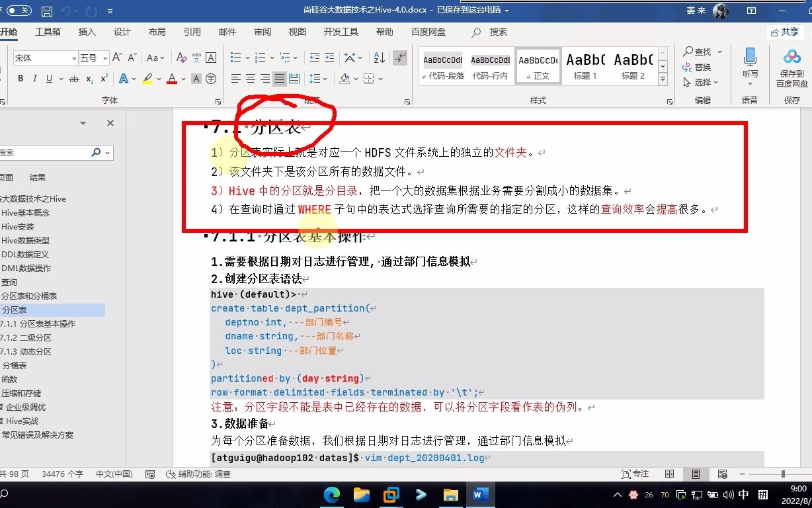The height and width of the screenshot is (508, 812).
Task: Align text left
Action: [x=235, y=79]
